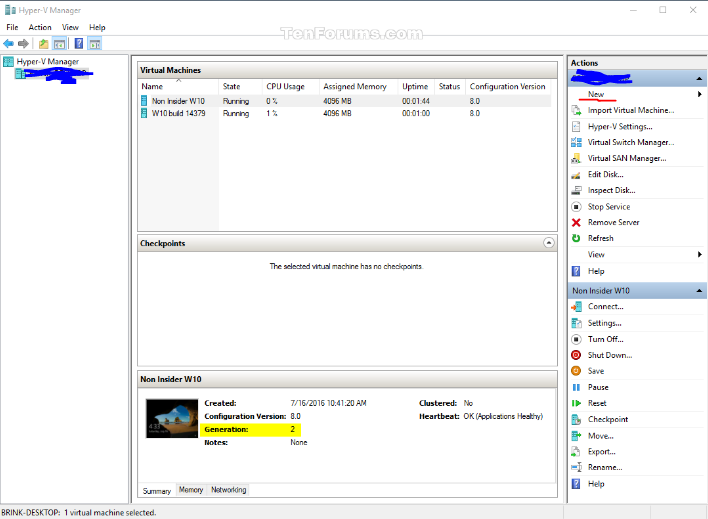
Task: Click the Generation value 2
Action: pos(293,429)
